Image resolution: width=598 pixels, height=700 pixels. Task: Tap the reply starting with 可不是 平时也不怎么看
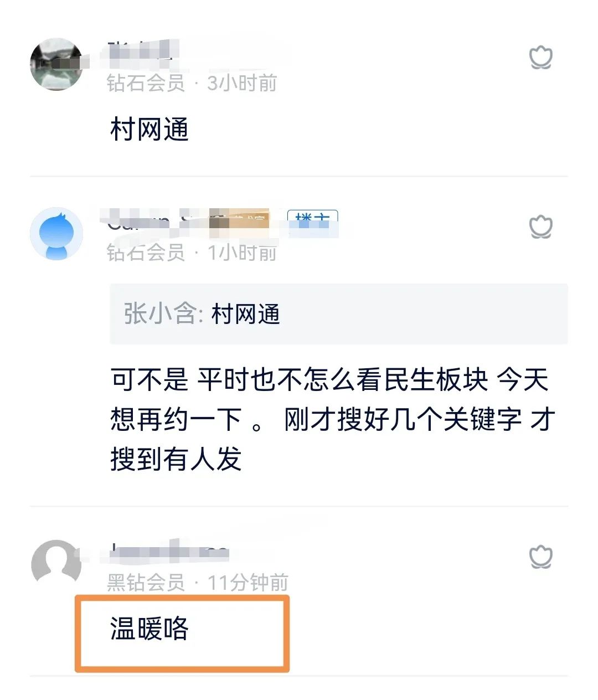[332, 419]
